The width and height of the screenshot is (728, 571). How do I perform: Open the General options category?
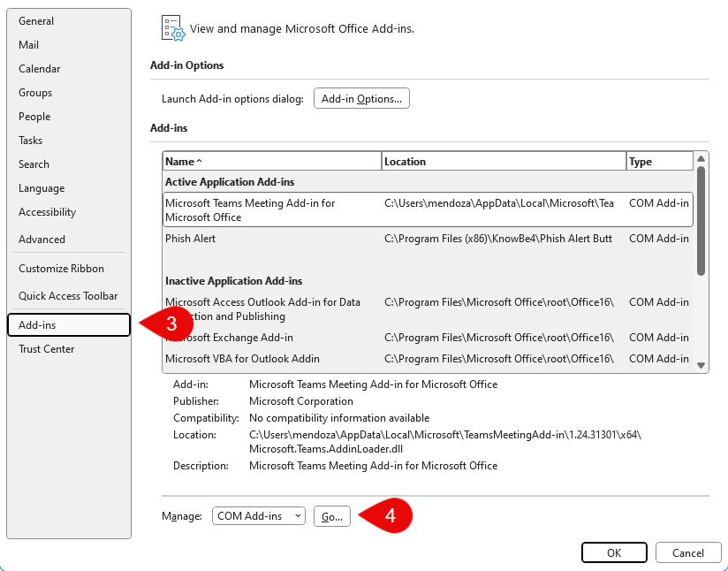tap(36, 21)
